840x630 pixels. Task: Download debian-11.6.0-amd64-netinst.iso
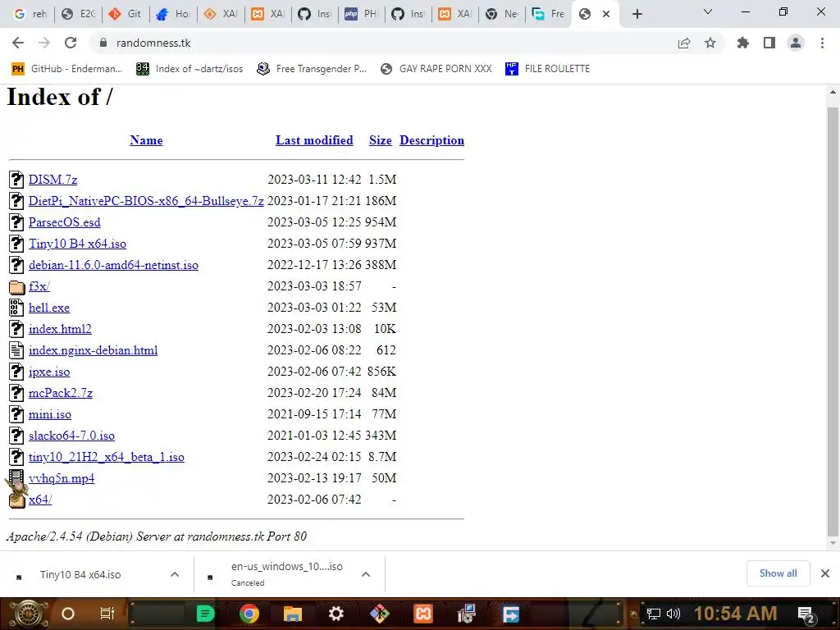point(113,265)
